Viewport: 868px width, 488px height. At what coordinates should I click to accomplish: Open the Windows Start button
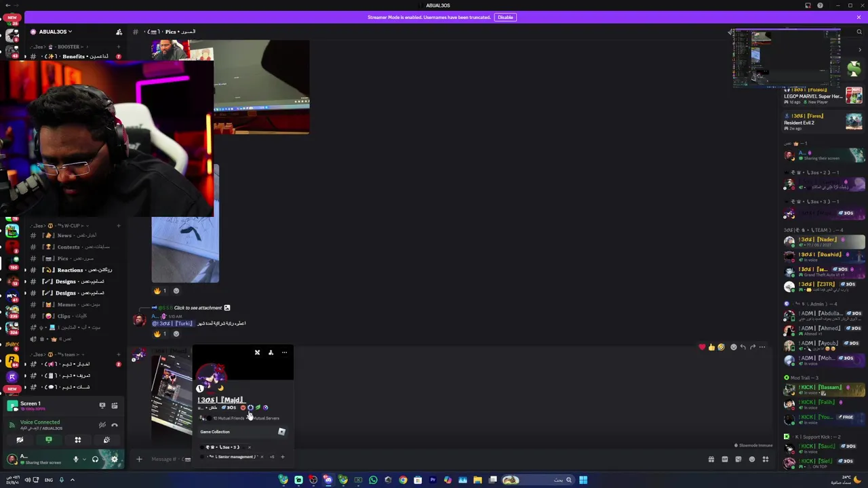(x=583, y=480)
